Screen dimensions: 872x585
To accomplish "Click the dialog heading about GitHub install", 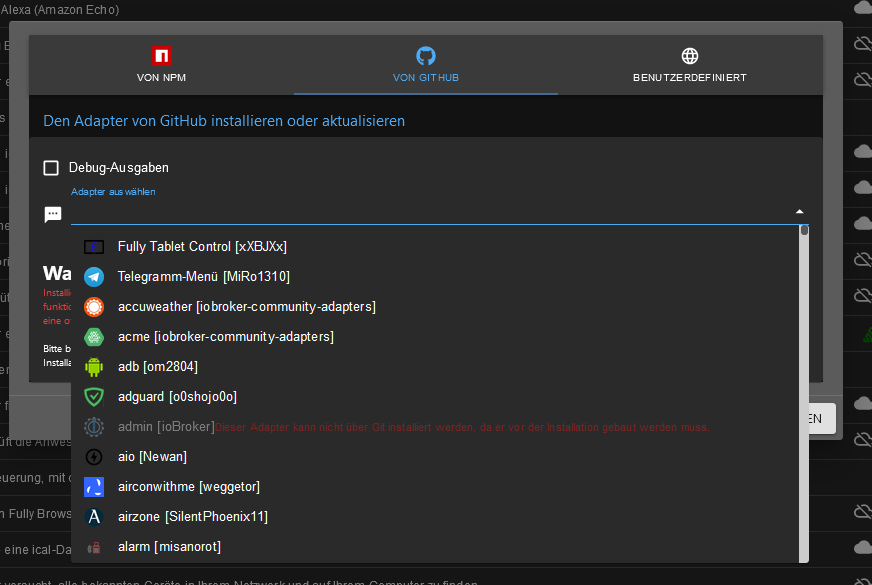I will [x=224, y=121].
